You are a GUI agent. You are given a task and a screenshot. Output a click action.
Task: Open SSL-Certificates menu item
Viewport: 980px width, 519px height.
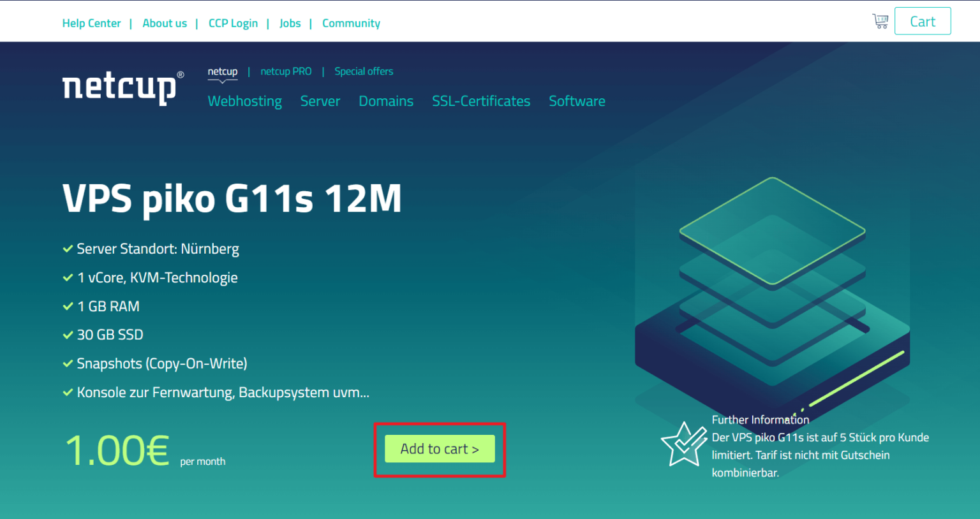click(x=480, y=101)
